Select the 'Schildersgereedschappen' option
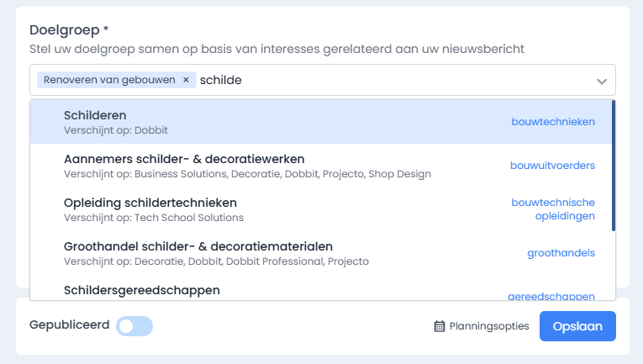This screenshot has width=643, height=364. coord(141,289)
